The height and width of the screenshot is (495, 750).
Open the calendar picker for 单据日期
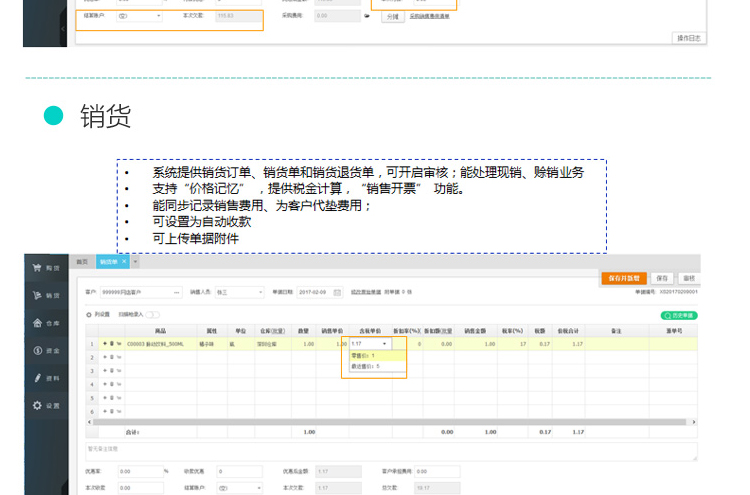pyautogui.click(x=337, y=292)
